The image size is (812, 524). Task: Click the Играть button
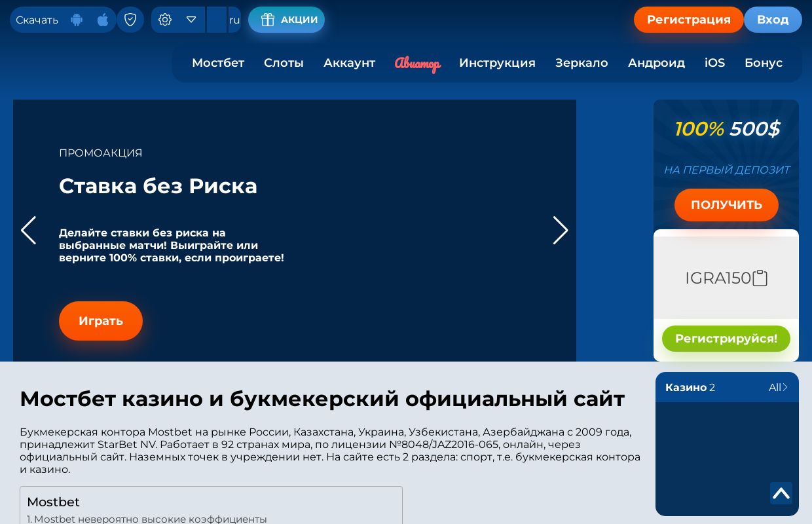click(x=101, y=321)
